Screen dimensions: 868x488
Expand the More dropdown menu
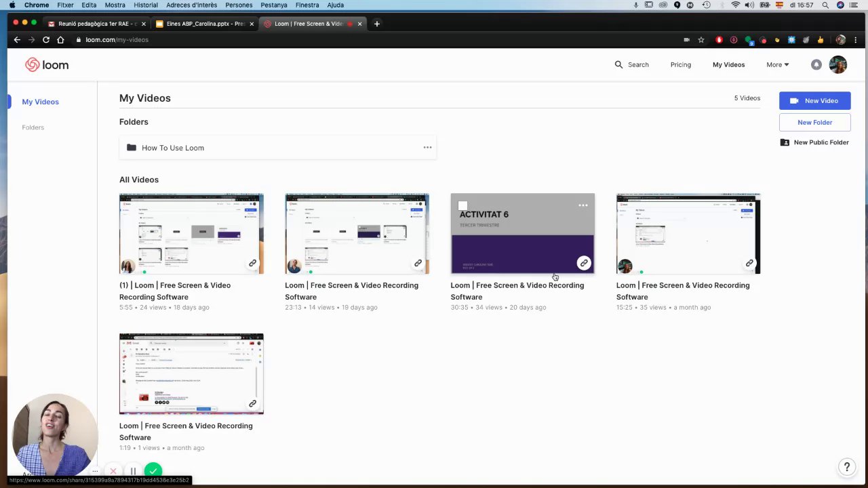[777, 64]
